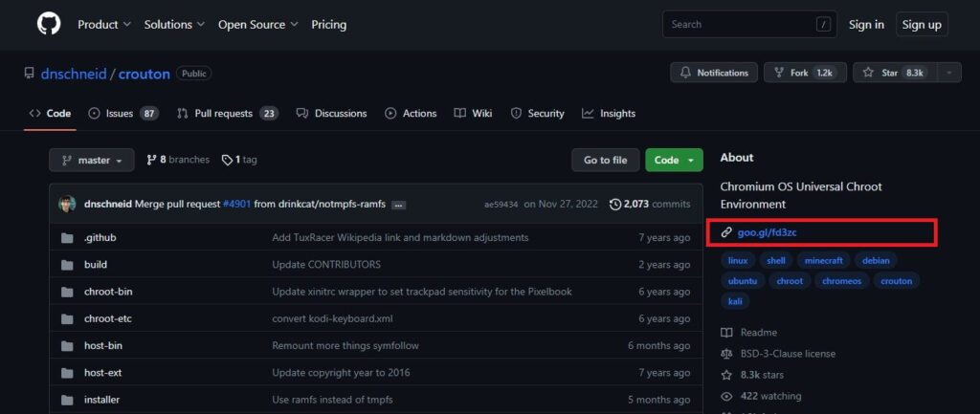Image resolution: width=980 pixels, height=414 pixels.
Task: View the 8 branches link
Action: tap(178, 160)
